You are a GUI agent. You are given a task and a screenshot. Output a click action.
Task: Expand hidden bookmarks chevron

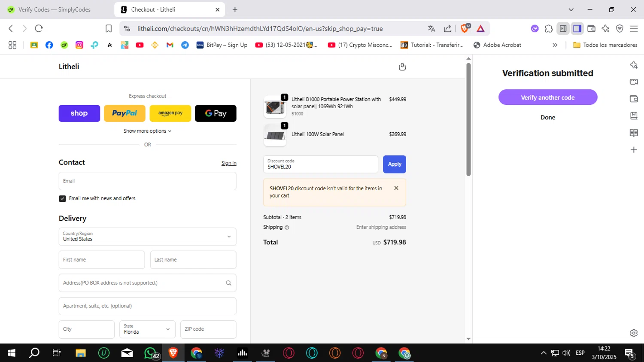tap(555, 45)
